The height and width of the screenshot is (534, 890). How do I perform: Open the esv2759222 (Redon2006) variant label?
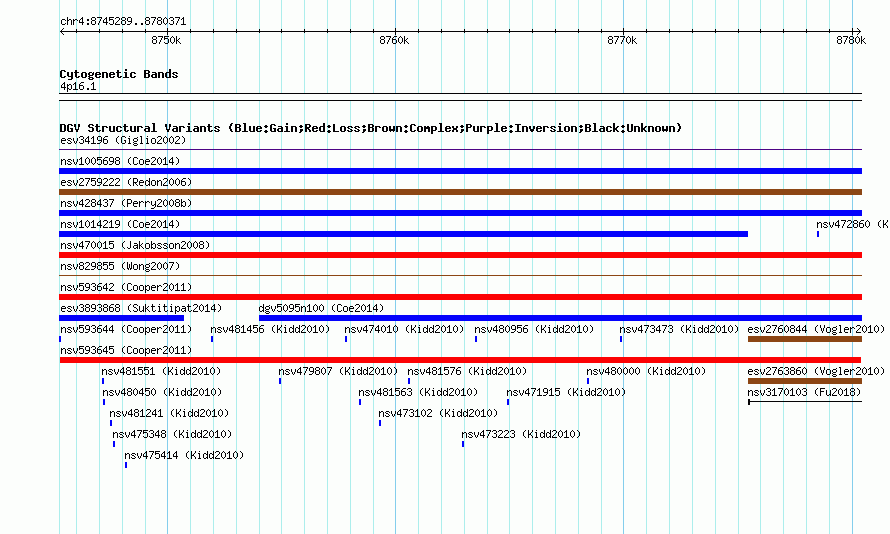(x=126, y=182)
